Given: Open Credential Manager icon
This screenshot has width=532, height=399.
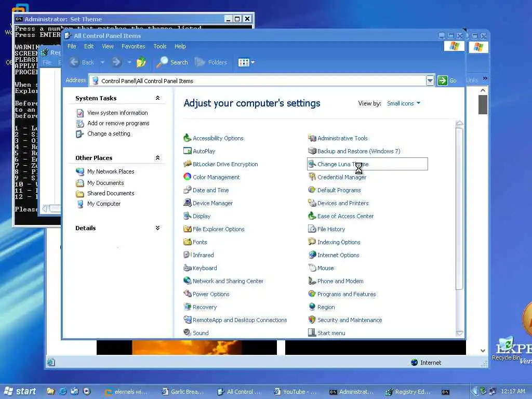Looking at the screenshot, I should (x=312, y=177).
